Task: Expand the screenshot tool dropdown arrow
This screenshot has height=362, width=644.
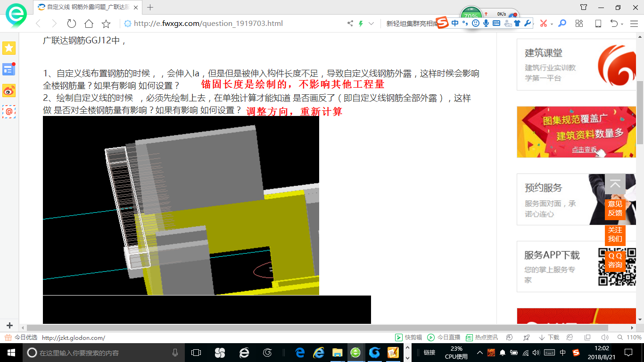Action: [552, 24]
